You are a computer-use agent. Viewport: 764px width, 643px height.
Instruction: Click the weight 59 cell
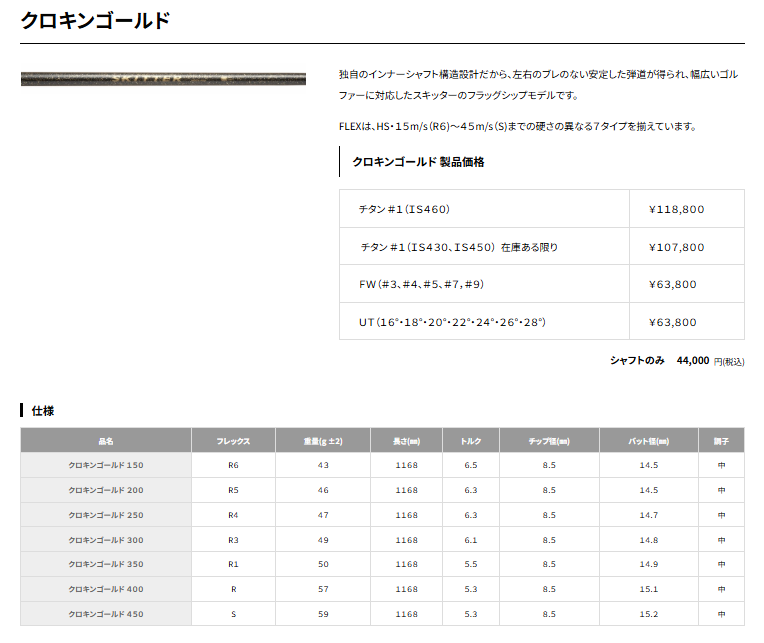point(323,614)
